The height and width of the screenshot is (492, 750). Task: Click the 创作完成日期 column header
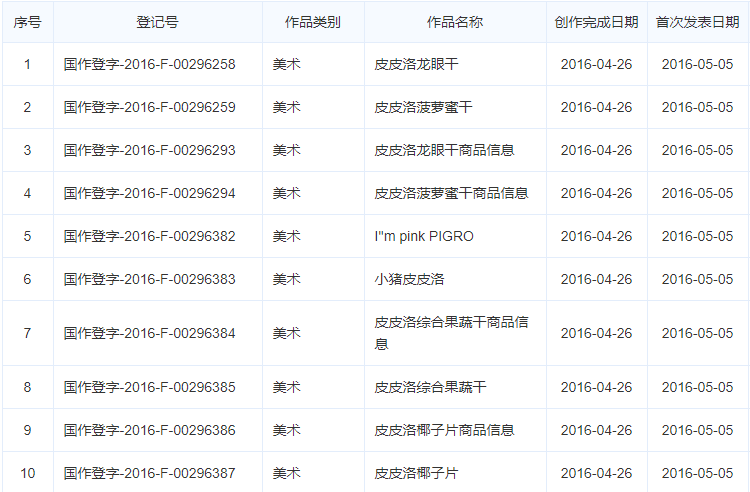point(596,22)
